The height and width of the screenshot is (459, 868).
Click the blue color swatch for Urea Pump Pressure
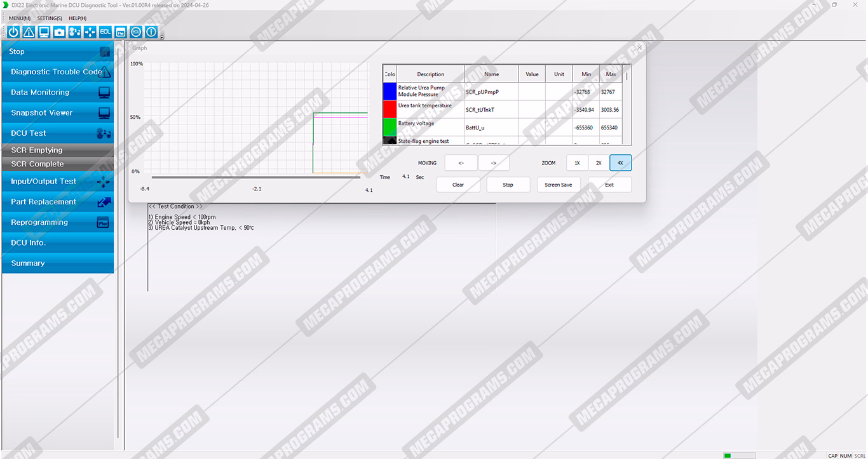pos(390,91)
